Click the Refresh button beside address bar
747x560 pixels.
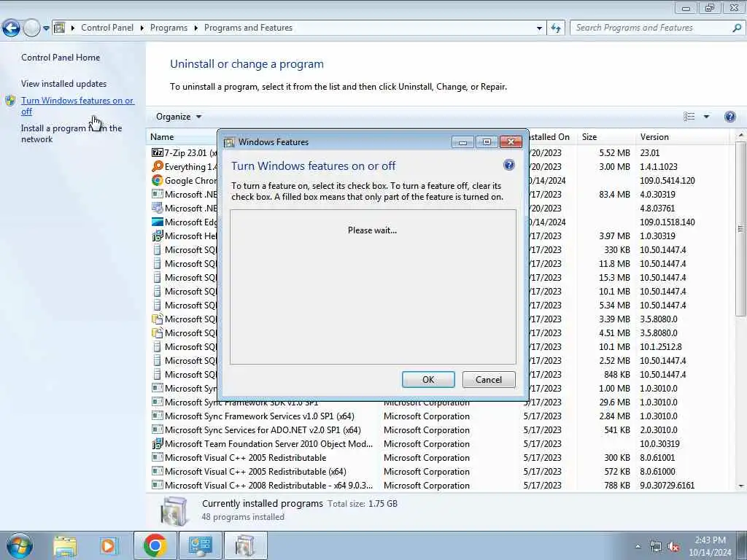pos(555,28)
